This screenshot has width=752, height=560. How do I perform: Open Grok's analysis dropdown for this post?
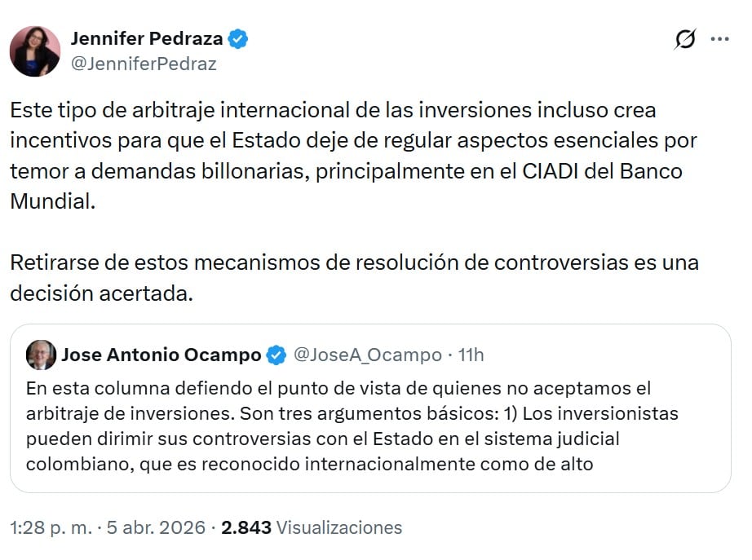685,37
